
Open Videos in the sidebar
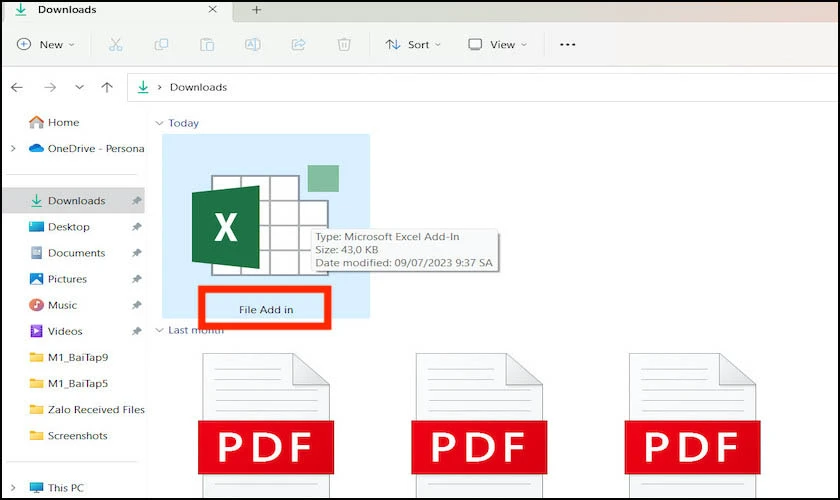coord(56,331)
